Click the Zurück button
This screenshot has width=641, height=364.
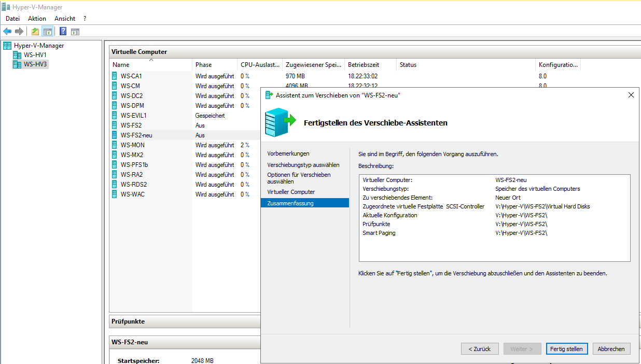(480, 349)
